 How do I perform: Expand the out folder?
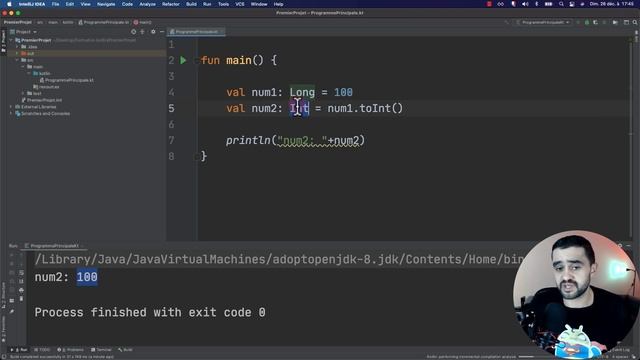pos(17,53)
